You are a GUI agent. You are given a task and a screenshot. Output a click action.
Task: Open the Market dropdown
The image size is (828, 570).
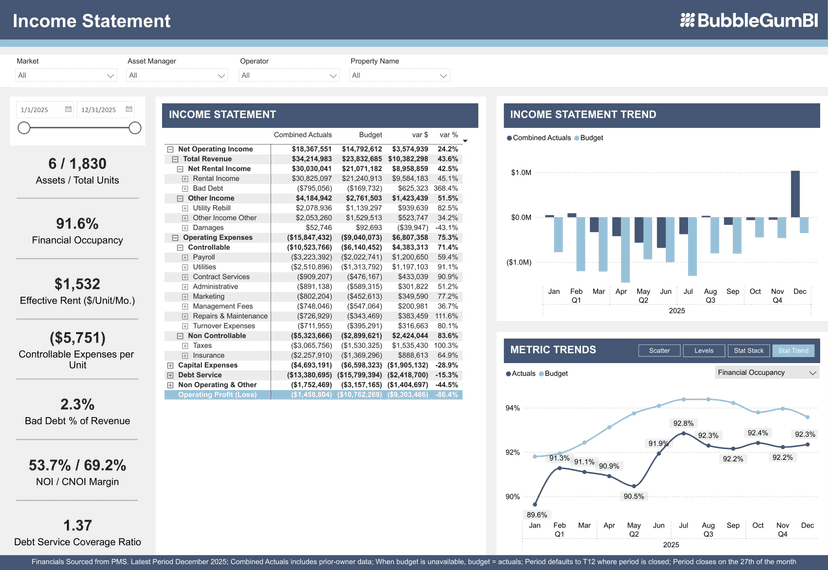coord(65,76)
